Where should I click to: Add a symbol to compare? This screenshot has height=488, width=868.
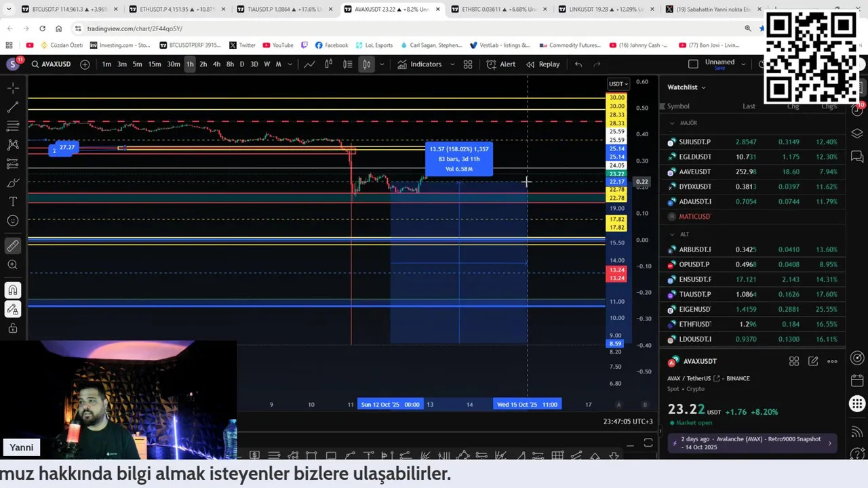tap(85, 64)
